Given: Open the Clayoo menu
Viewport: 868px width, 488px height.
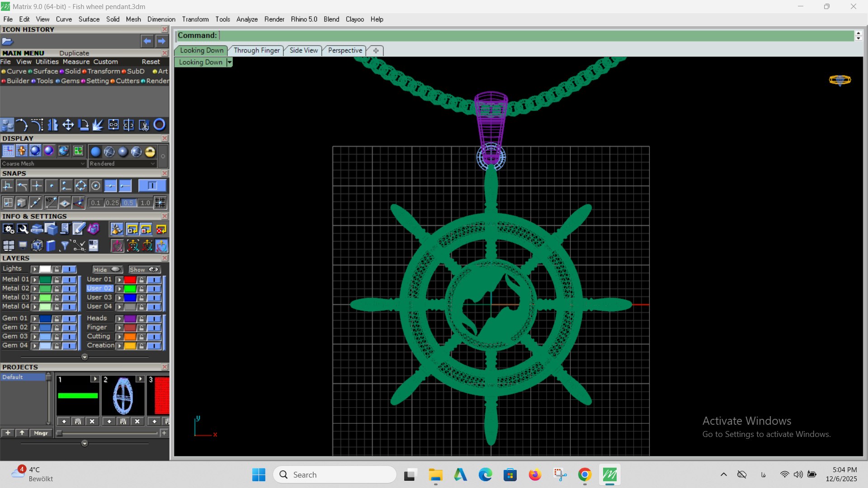Looking at the screenshot, I should point(355,19).
